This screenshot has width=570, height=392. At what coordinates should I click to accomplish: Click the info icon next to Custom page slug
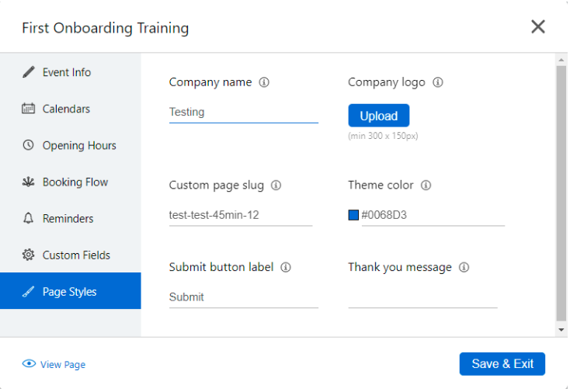tap(276, 186)
